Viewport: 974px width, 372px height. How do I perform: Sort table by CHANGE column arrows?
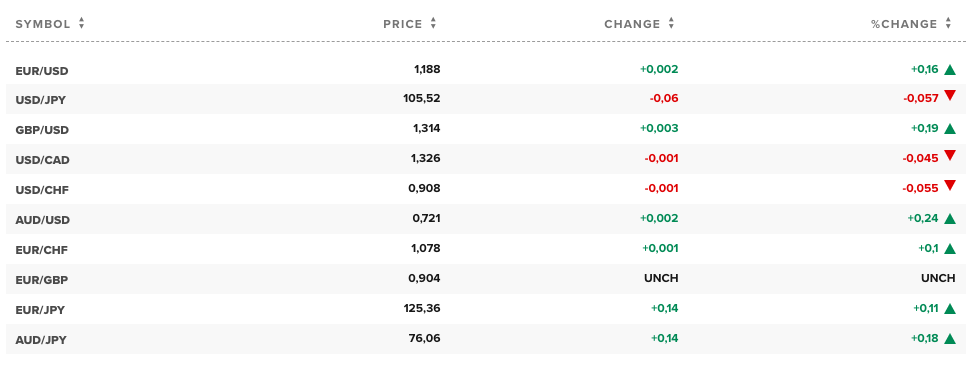click(x=671, y=24)
